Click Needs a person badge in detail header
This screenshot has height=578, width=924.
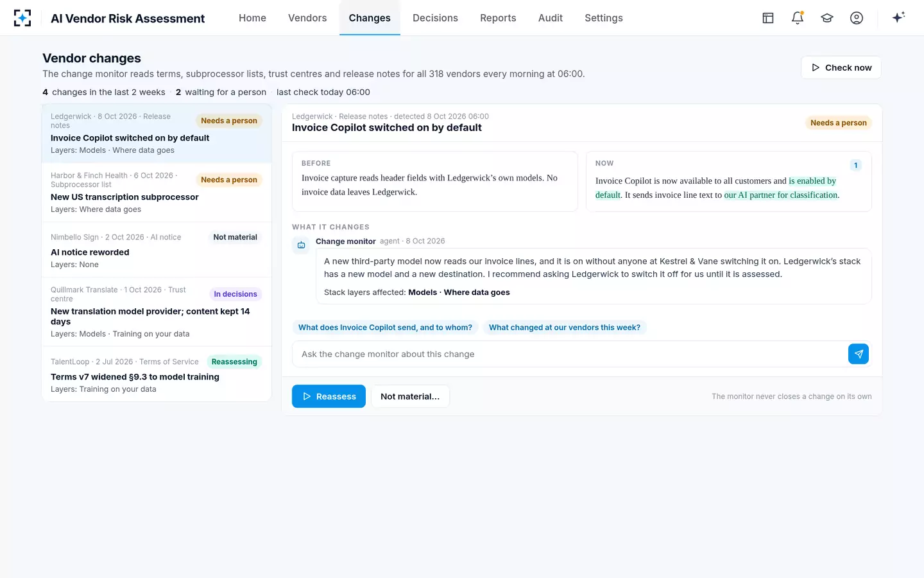pyautogui.click(x=839, y=123)
